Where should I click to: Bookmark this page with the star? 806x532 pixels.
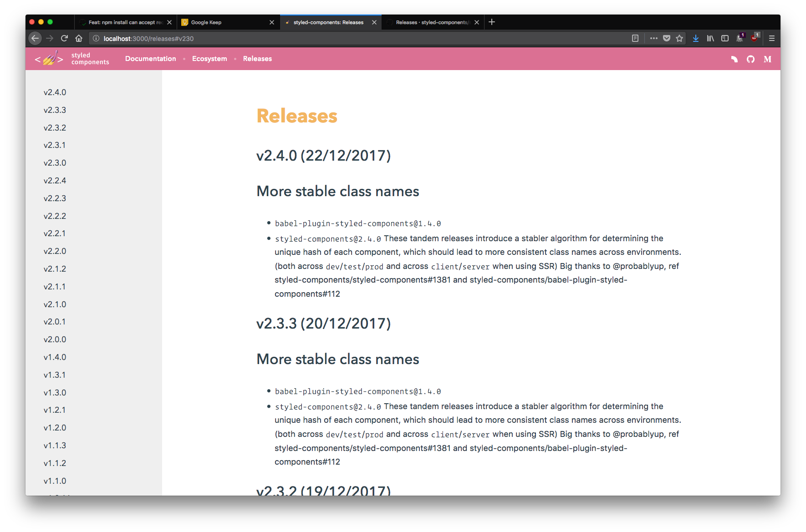coord(679,39)
